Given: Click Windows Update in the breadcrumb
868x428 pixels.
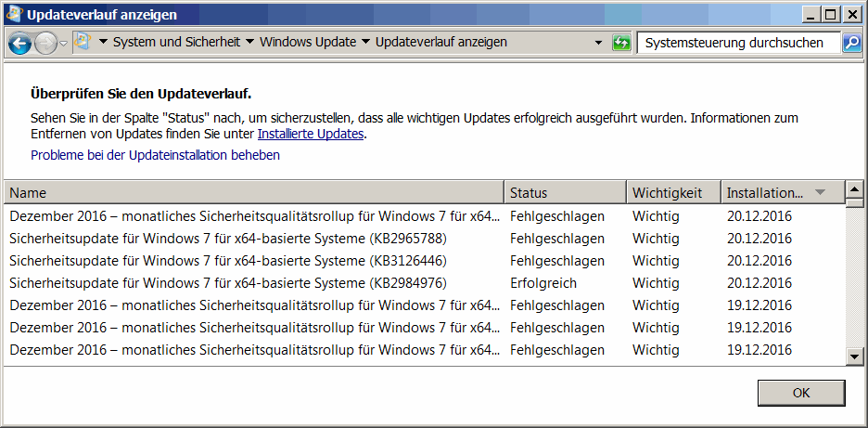Looking at the screenshot, I should click(308, 43).
